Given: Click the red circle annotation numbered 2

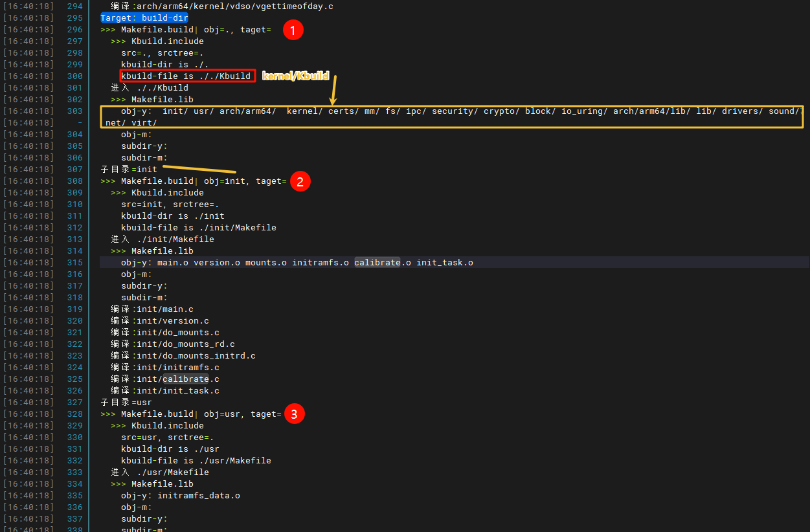Looking at the screenshot, I should pos(300,181).
